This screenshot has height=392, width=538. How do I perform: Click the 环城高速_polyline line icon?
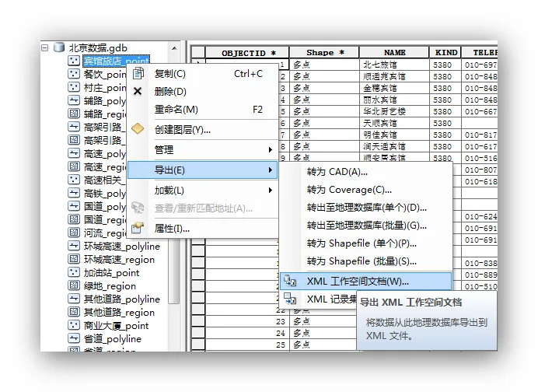click(74, 246)
